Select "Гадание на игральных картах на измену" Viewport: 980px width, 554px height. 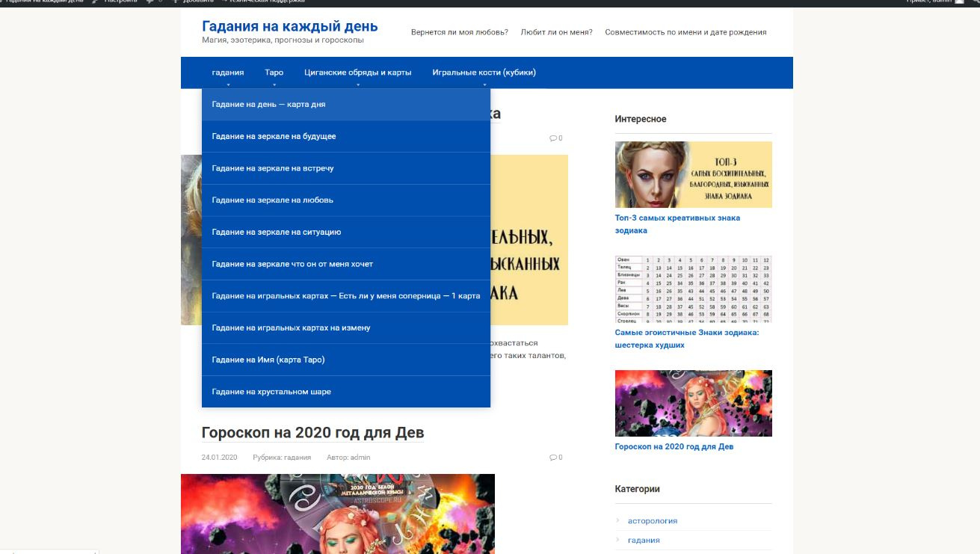click(346, 328)
